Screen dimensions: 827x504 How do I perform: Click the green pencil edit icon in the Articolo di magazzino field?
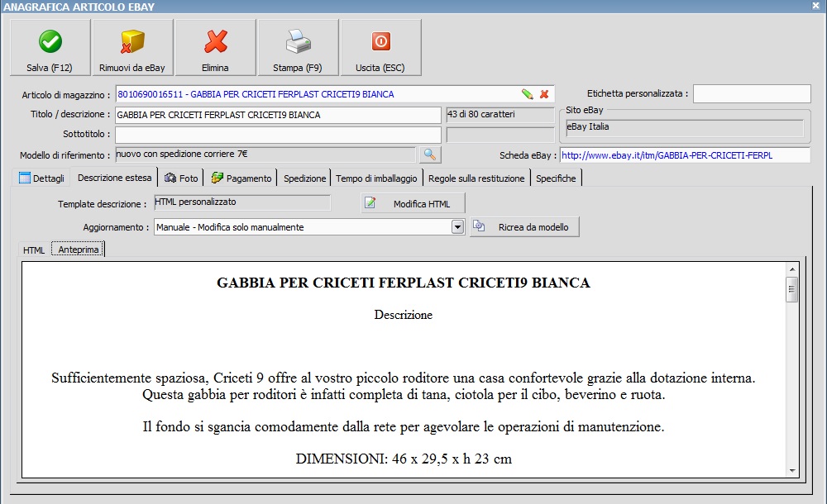pos(527,94)
